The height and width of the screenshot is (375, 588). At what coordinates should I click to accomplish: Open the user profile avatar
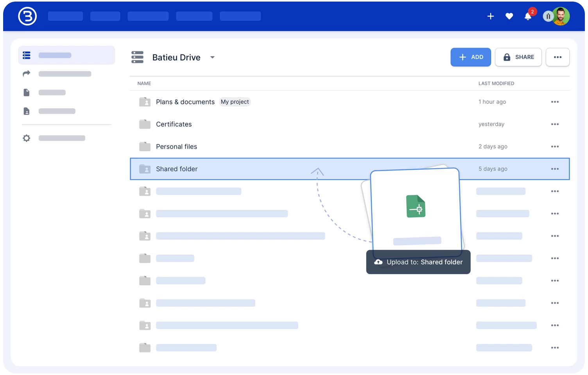tap(561, 16)
